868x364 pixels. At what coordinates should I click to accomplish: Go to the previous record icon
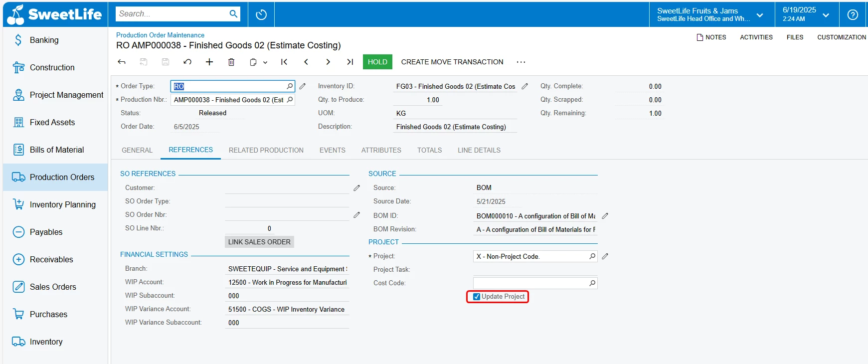pos(306,62)
